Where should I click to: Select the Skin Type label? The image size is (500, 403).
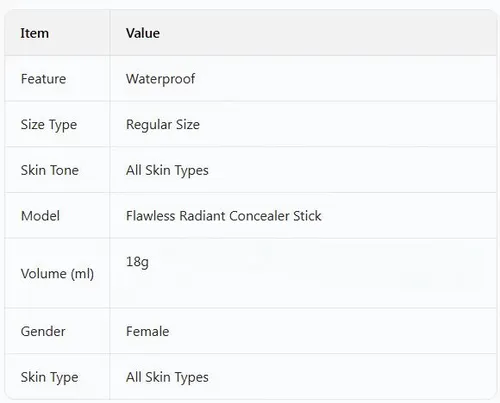pos(49,377)
